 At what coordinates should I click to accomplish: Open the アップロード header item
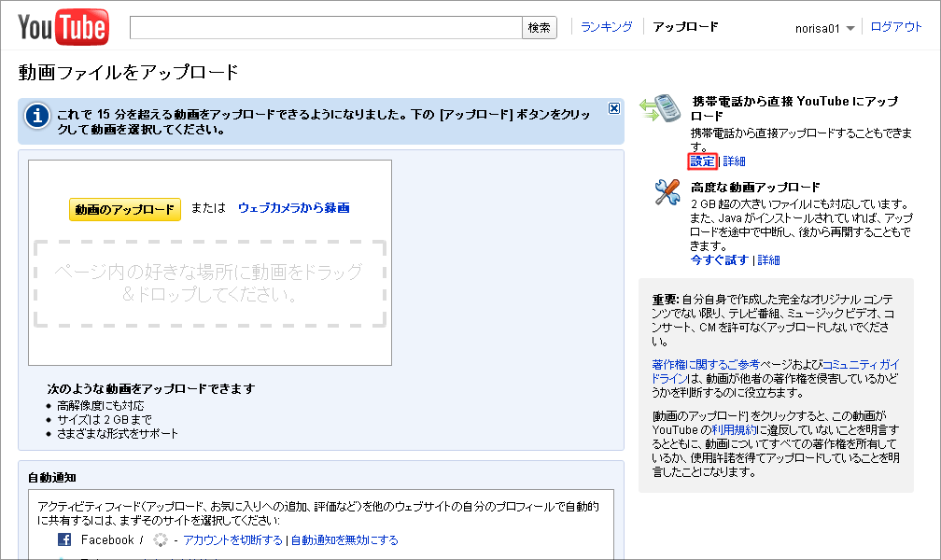coord(685,27)
